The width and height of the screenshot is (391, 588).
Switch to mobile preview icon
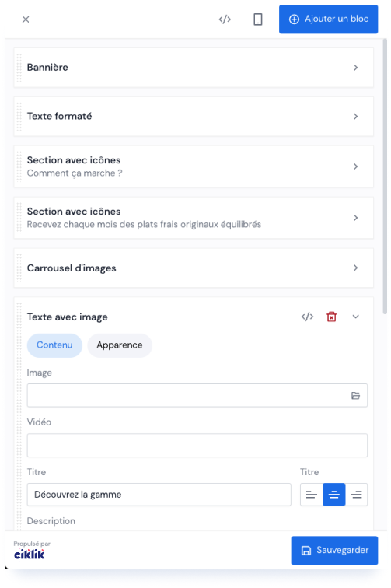coord(258,19)
